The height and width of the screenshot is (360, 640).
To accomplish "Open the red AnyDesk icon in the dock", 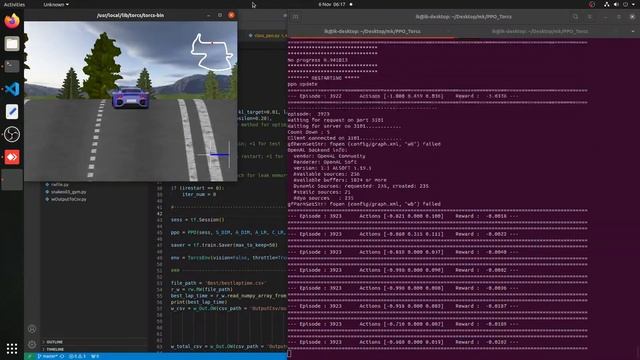I will tap(12, 157).
